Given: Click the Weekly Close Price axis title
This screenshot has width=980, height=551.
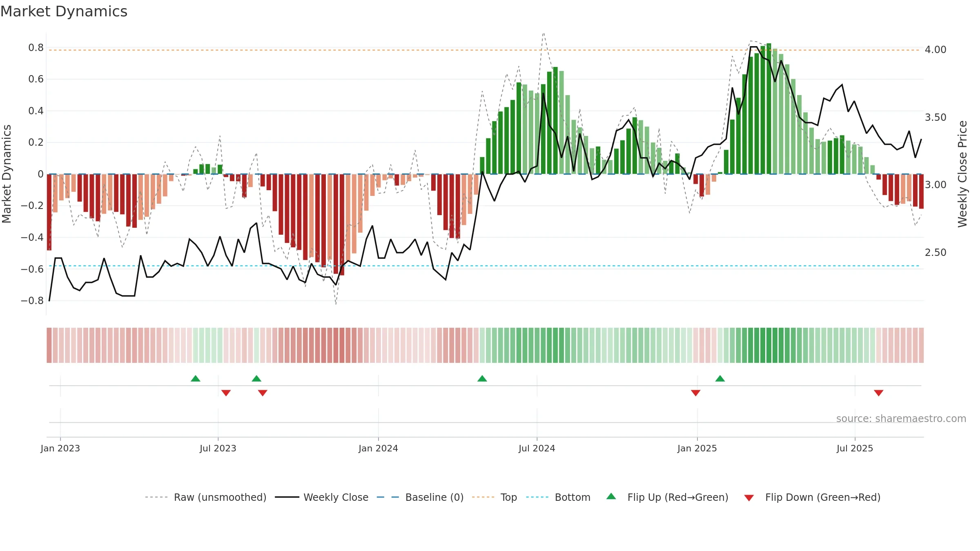Looking at the screenshot, I should click(x=963, y=174).
